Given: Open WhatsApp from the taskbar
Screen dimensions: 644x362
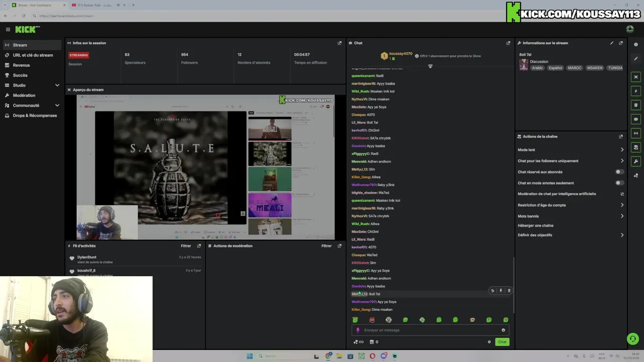Looking at the screenshot, I should click(361, 356).
